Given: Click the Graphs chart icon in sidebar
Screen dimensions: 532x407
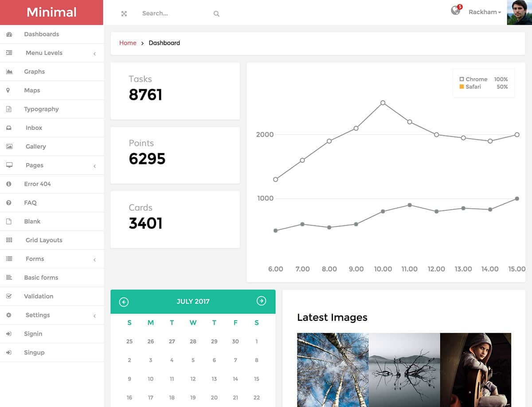Looking at the screenshot, I should pyautogui.click(x=9, y=71).
